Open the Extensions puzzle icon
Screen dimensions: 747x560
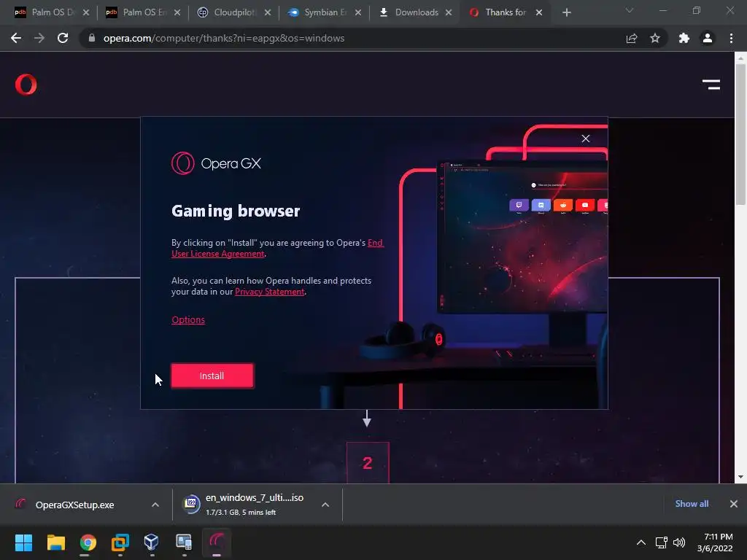point(684,38)
